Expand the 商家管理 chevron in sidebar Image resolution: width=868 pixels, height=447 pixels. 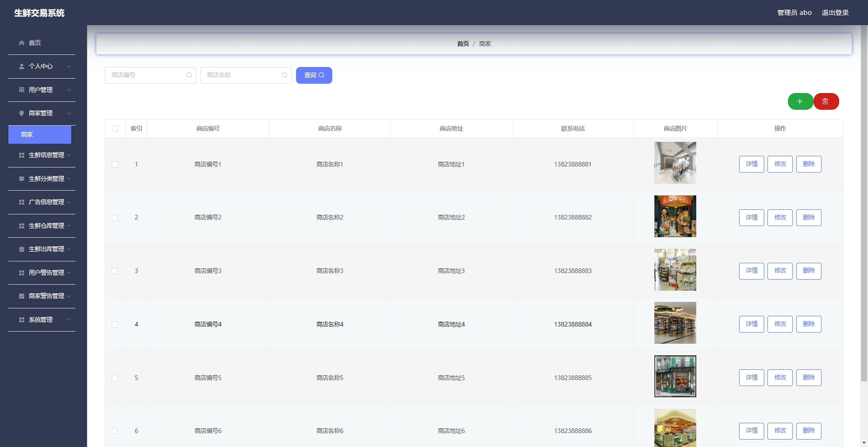pyautogui.click(x=69, y=113)
